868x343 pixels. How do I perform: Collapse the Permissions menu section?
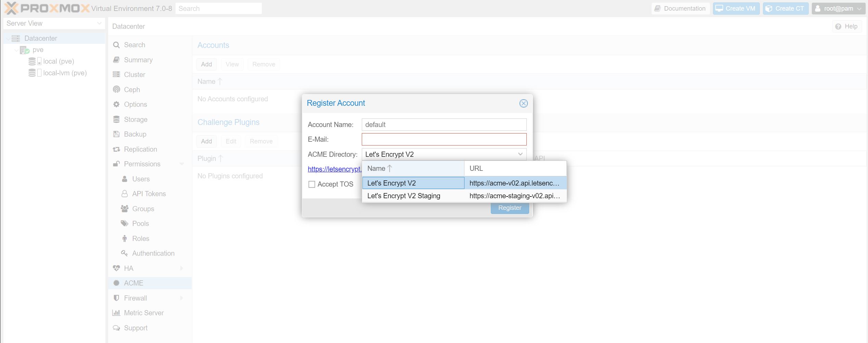182,164
